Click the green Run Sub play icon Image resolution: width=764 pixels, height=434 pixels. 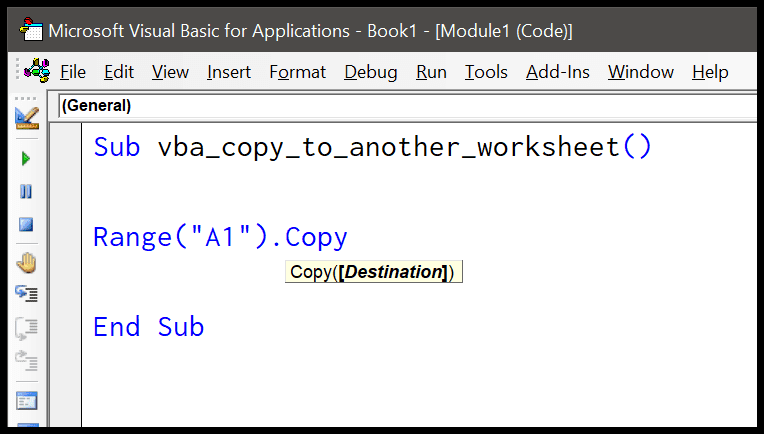click(26, 159)
